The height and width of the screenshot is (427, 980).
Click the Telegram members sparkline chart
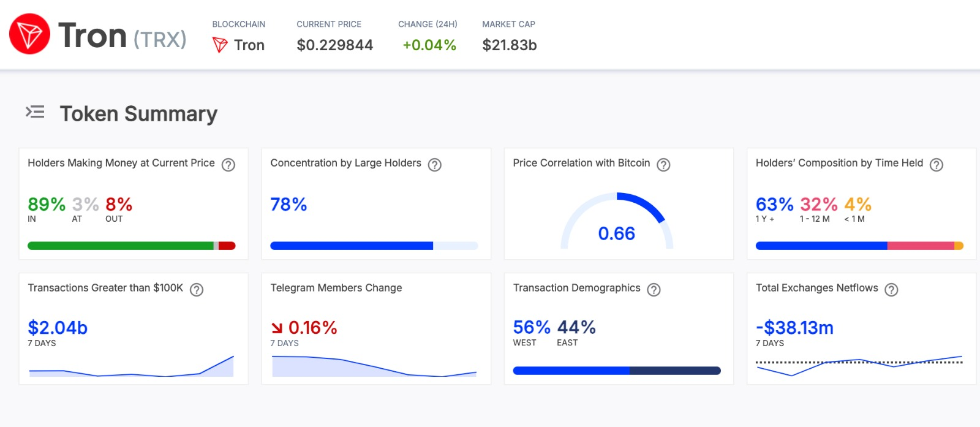pyautogui.click(x=374, y=366)
